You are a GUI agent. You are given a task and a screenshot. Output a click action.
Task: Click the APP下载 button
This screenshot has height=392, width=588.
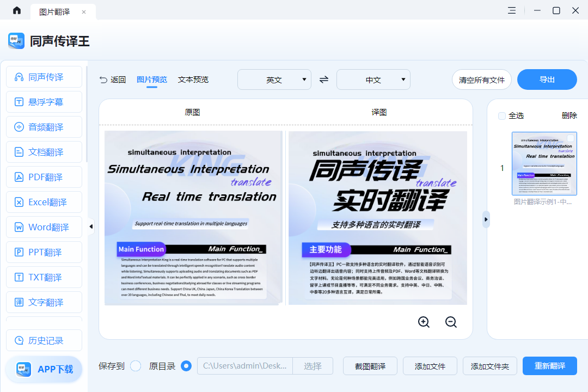point(44,370)
